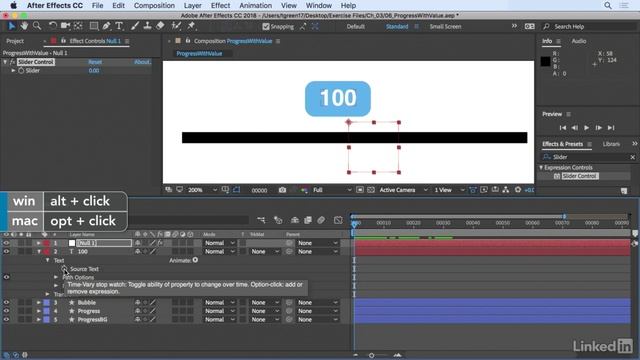Open the Layer menu
Screen dimensions: 640x360
pos(192,5)
